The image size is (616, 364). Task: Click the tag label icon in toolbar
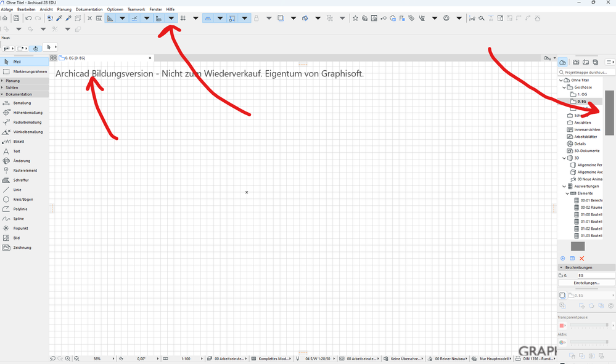coord(411,18)
